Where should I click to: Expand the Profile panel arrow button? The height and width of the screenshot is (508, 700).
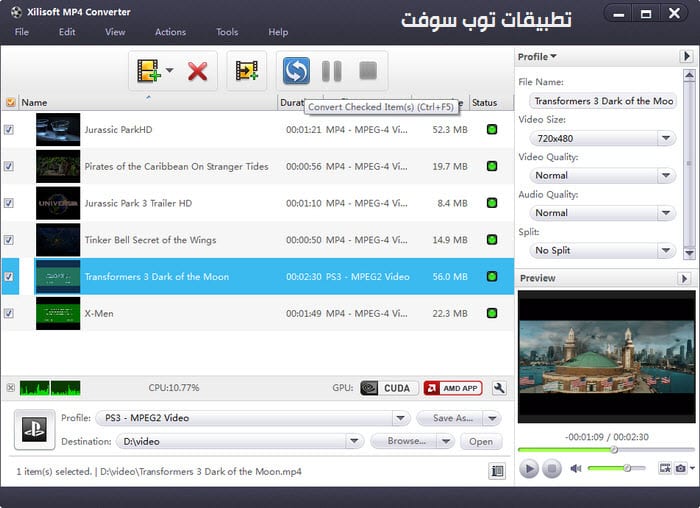point(687,56)
